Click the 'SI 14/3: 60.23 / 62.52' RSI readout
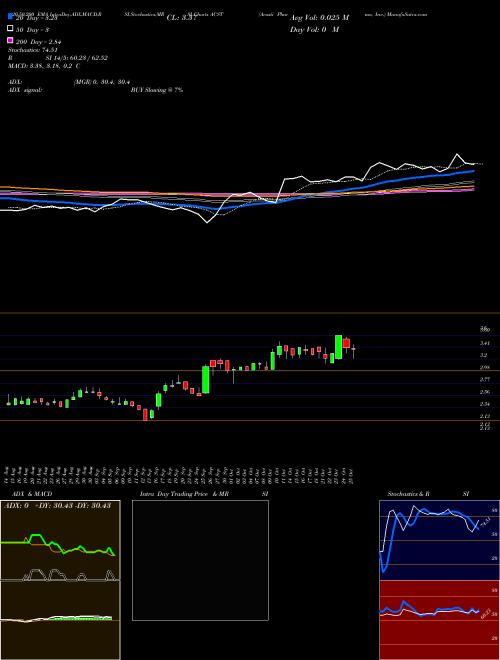Image resolution: width=500 pixels, height=660 pixels. (77, 58)
